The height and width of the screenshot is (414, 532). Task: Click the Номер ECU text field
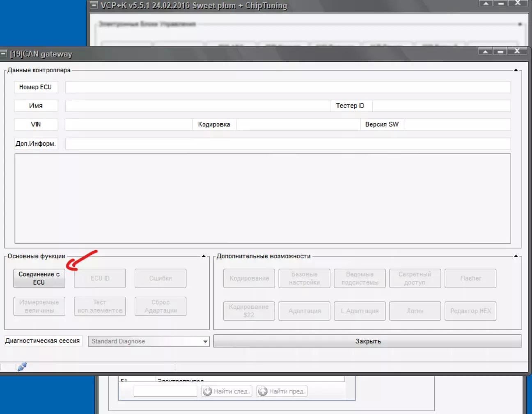coord(288,87)
